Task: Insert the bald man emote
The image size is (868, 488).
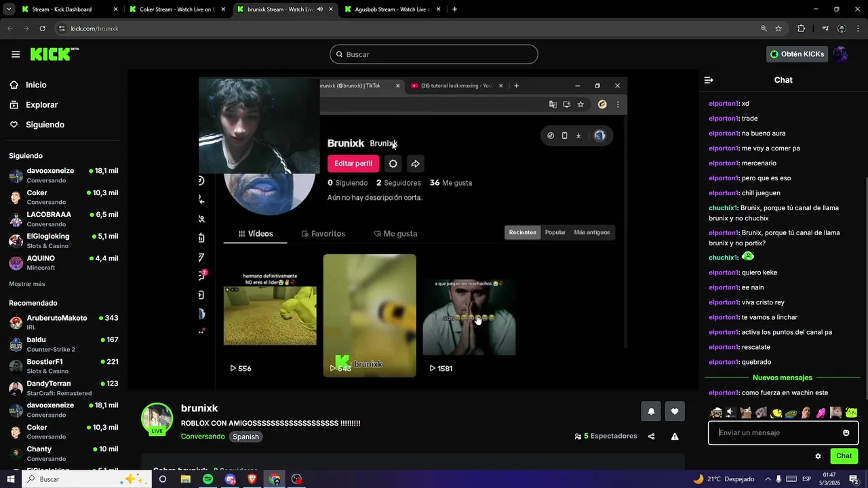Action: point(806,412)
